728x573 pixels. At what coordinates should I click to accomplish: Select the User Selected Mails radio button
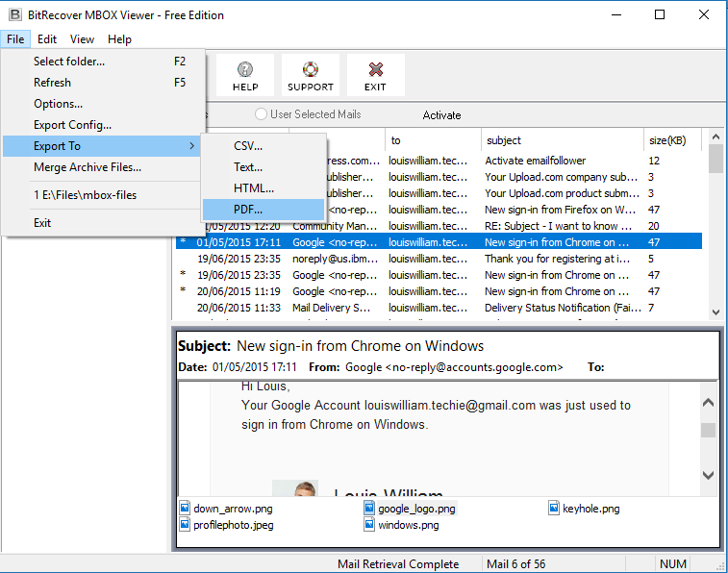tap(261, 114)
